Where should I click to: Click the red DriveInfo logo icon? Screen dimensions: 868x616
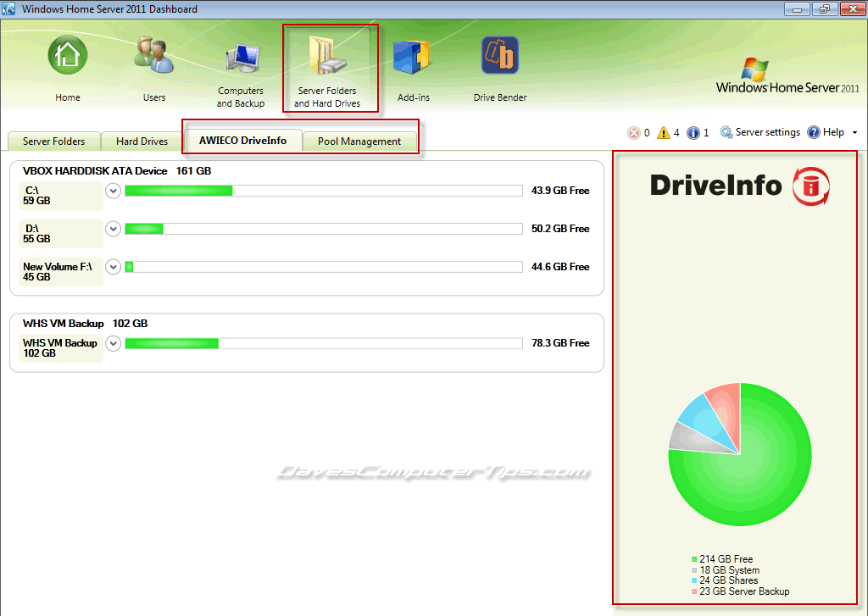[x=811, y=186]
